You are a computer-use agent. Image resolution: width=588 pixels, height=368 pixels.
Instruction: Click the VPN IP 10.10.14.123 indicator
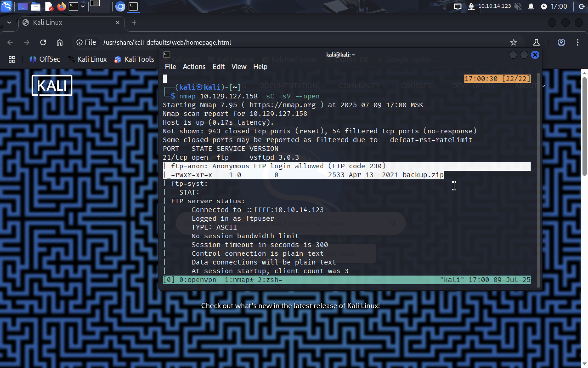click(x=495, y=6)
